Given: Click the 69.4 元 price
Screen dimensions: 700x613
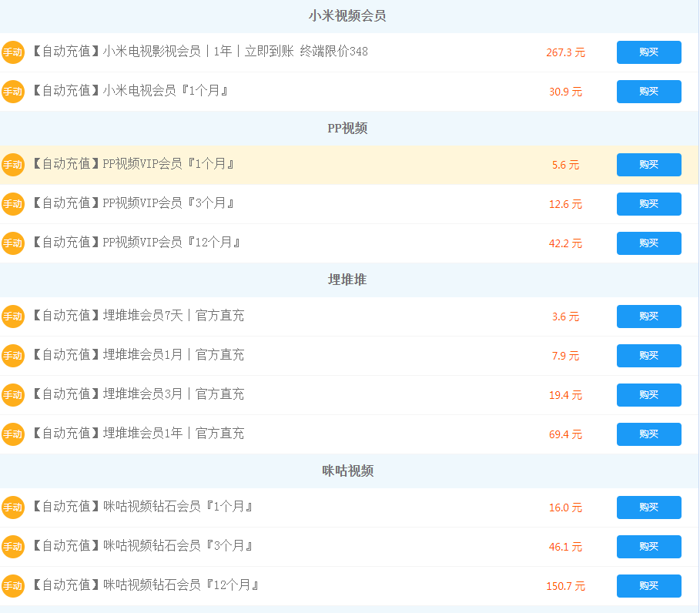Looking at the screenshot, I should click(566, 435).
